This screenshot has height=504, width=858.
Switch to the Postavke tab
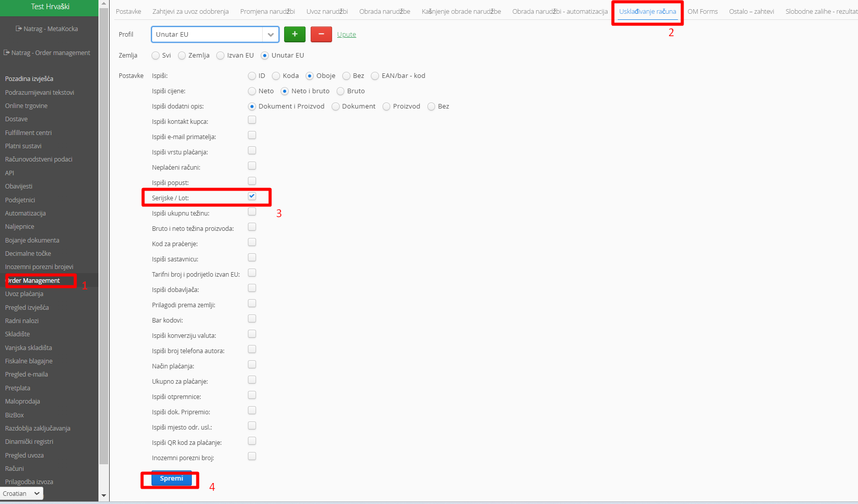coord(129,11)
